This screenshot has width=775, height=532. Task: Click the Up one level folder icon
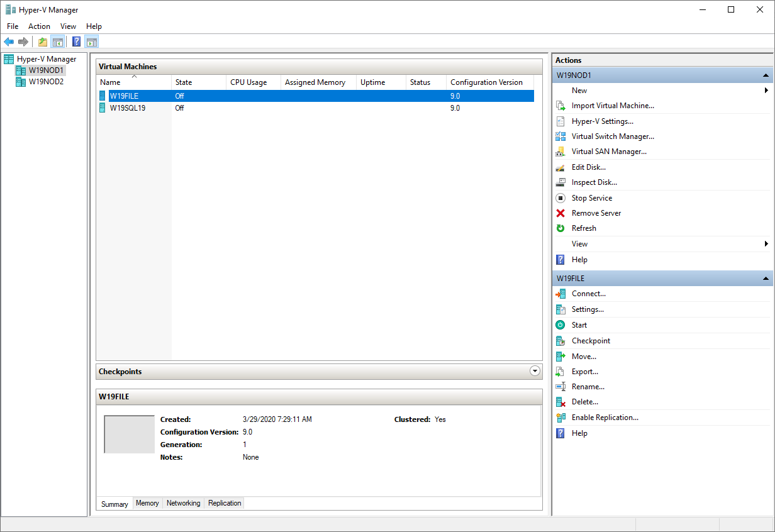click(x=43, y=42)
